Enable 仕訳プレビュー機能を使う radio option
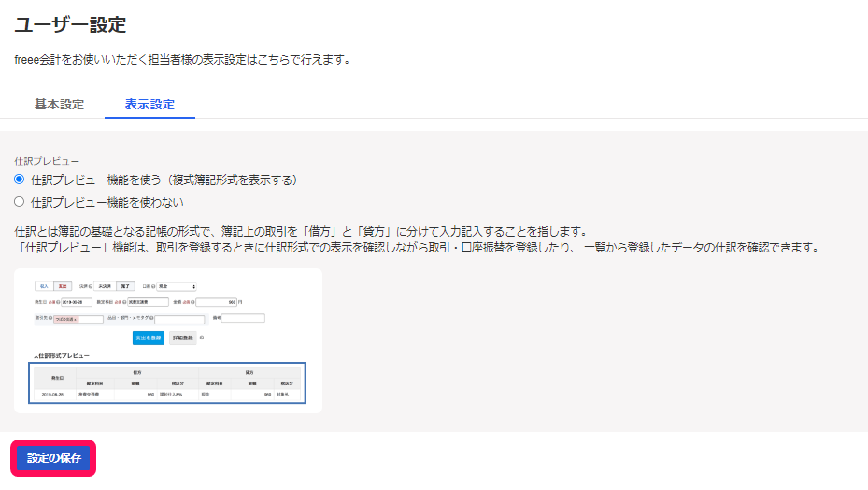868x490 pixels. (x=20, y=180)
